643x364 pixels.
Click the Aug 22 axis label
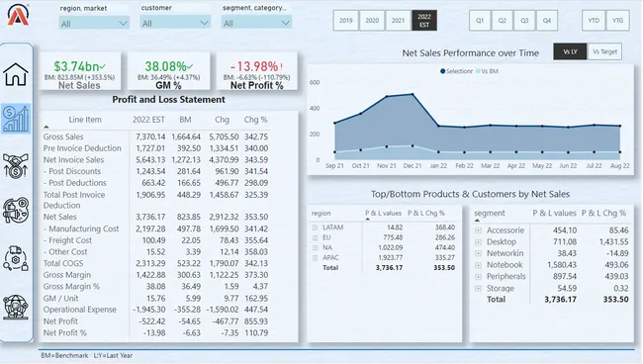coord(619,165)
